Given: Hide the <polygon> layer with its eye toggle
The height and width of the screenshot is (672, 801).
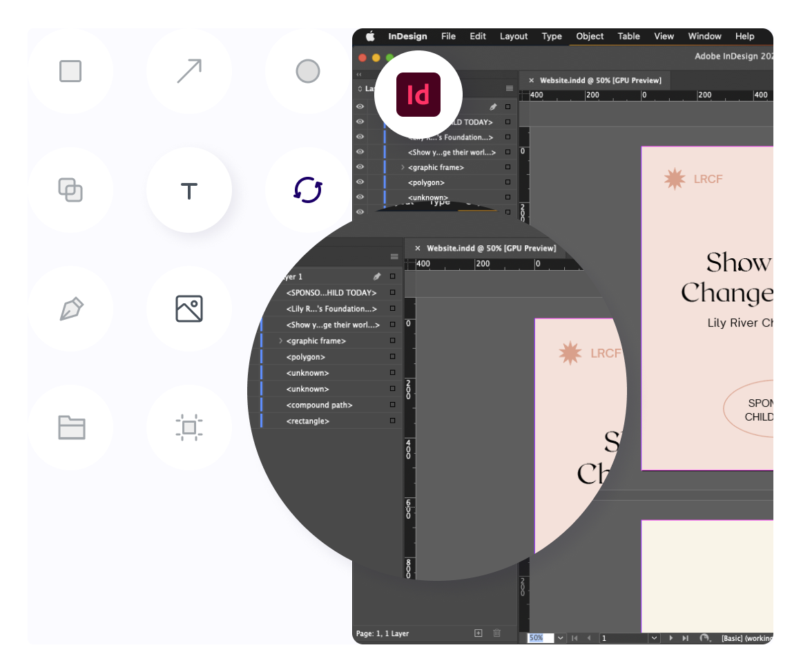Looking at the screenshot, I should (360, 182).
